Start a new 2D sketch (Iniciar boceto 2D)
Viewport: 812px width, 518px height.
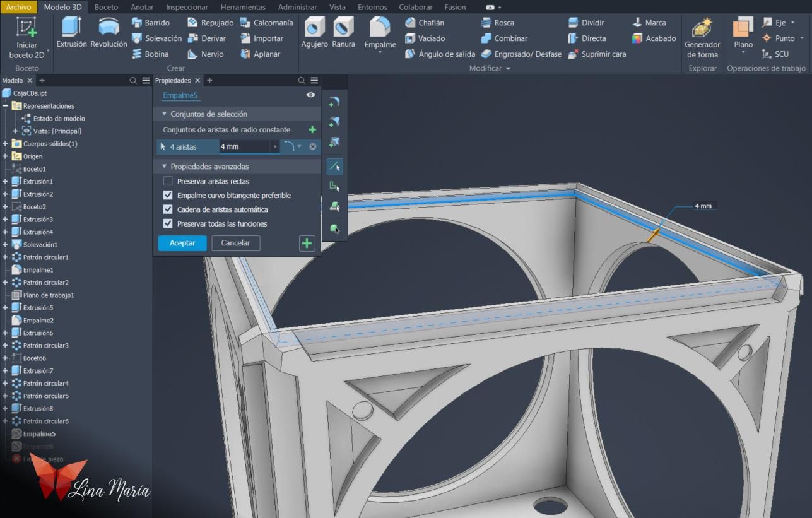click(x=26, y=38)
